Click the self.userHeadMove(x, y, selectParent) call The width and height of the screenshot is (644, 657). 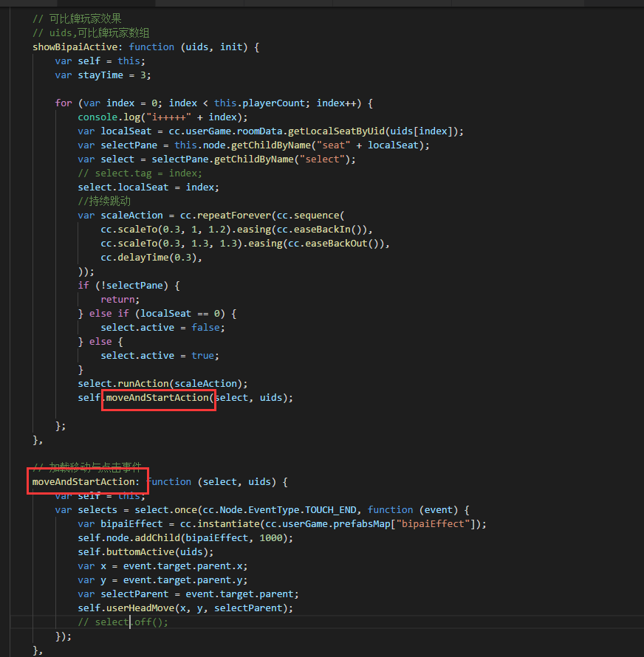point(185,608)
